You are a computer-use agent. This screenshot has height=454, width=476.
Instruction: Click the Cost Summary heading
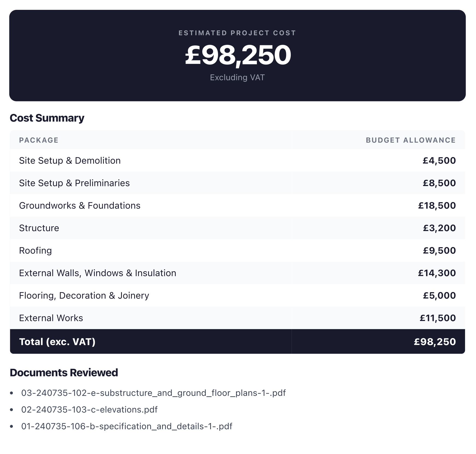47,118
